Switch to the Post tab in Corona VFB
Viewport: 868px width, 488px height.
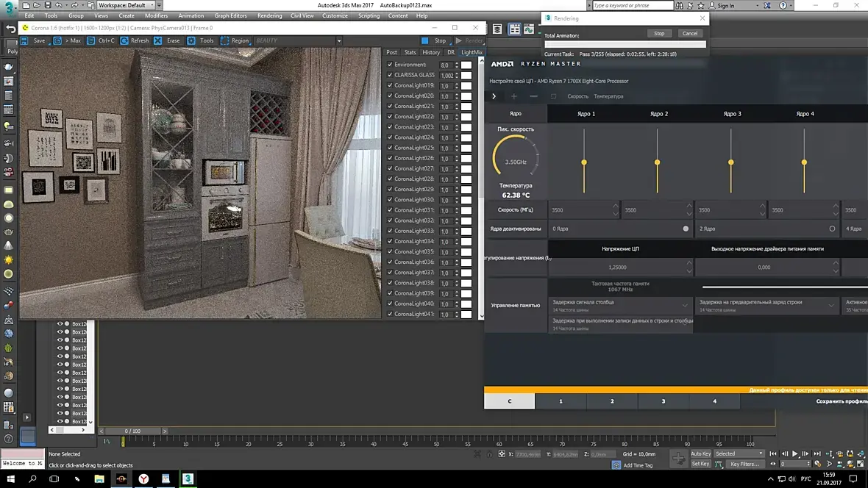[391, 53]
